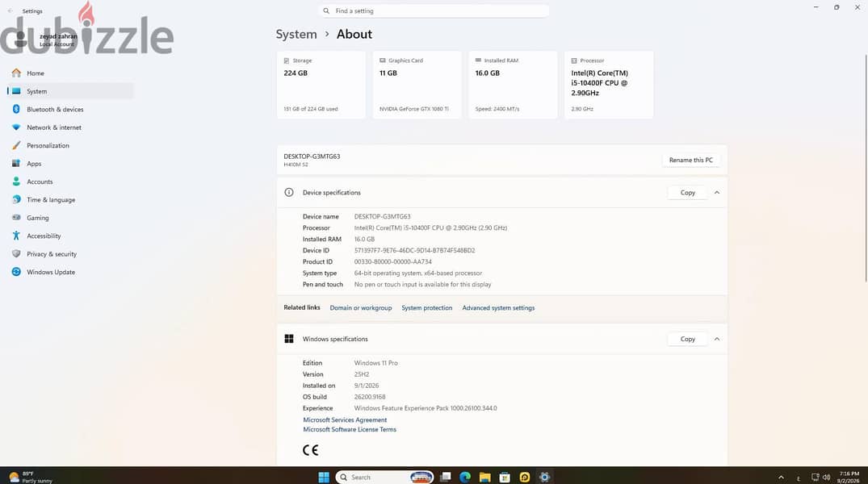Click the Windows Update refresh icon
This screenshot has width=868, height=484.
point(16,272)
